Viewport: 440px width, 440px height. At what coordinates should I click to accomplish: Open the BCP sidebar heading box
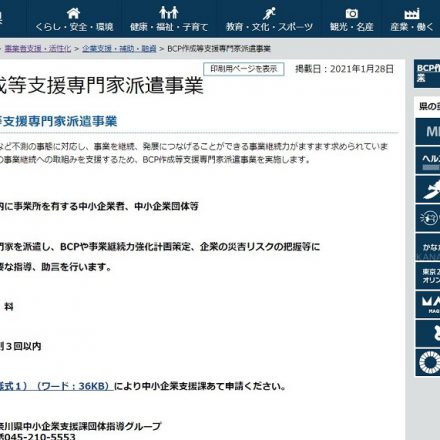(427, 74)
